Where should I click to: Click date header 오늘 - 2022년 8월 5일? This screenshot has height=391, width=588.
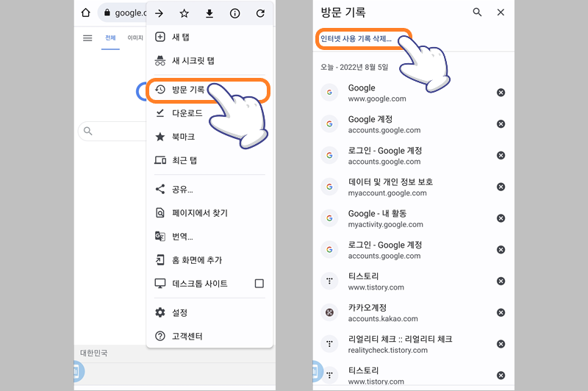click(354, 67)
